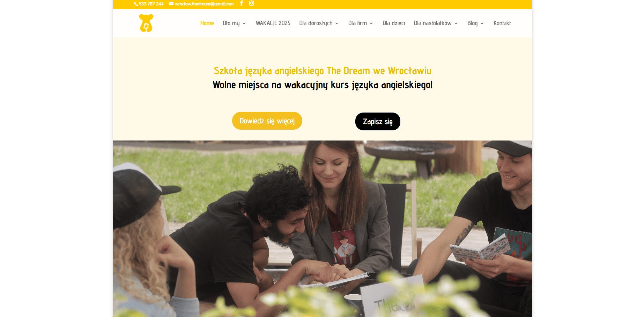Expand the Oto my submenu chevron
644x317 pixels.
tap(244, 23)
